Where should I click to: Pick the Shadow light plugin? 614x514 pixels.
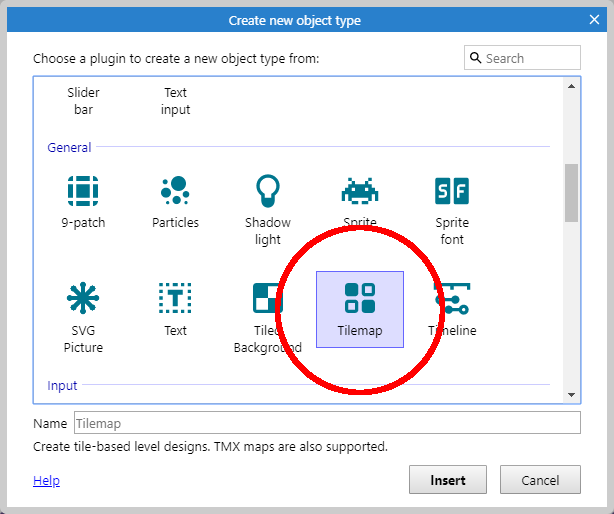click(x=268, y=191)
